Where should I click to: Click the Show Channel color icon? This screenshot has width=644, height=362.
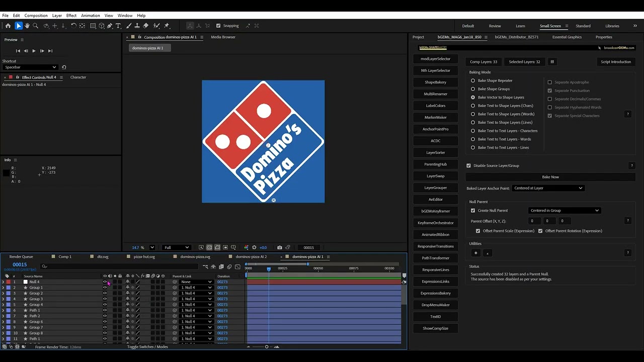pyautogui.click(x=246, y=247)
